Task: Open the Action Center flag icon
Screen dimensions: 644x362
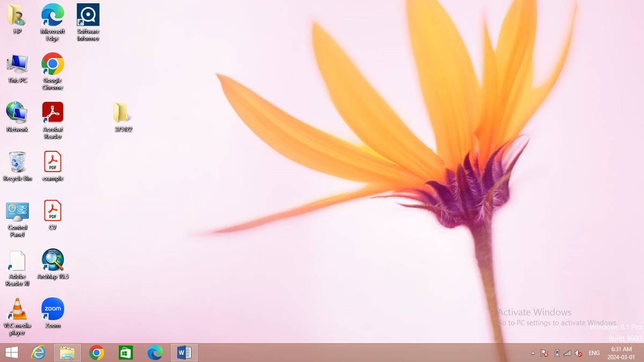Action: pyautogui.click(x=544, y=353)
